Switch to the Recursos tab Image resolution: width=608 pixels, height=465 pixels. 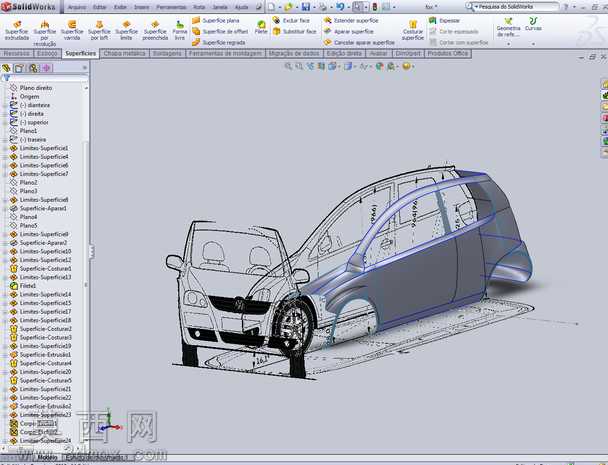pyautogui.click(x=16, y=53)
